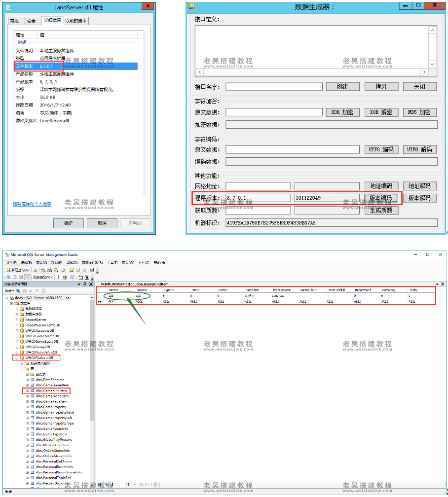448x497 pixels.
Task: Click the (local) SQL Server node icon
Action: point(11,298)
